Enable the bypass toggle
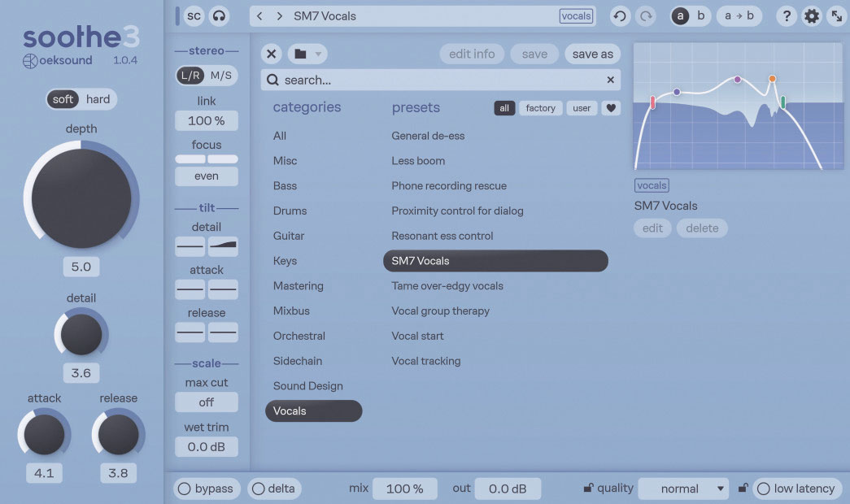Viewport: 850px width, 504px height. coord(207,489)
